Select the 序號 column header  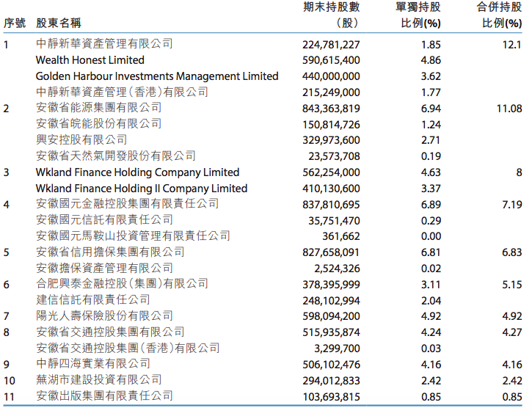(x=15, y=23)
